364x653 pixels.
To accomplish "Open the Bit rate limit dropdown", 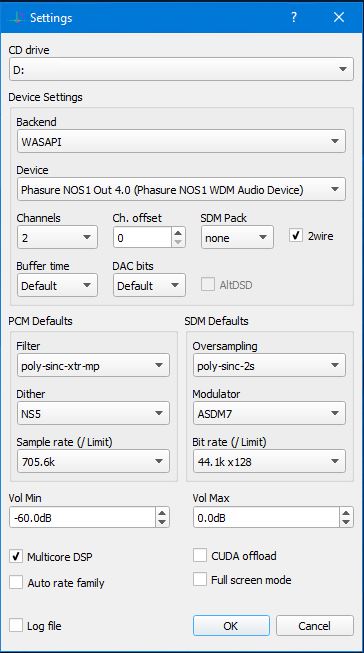I will tap(269, 461).
